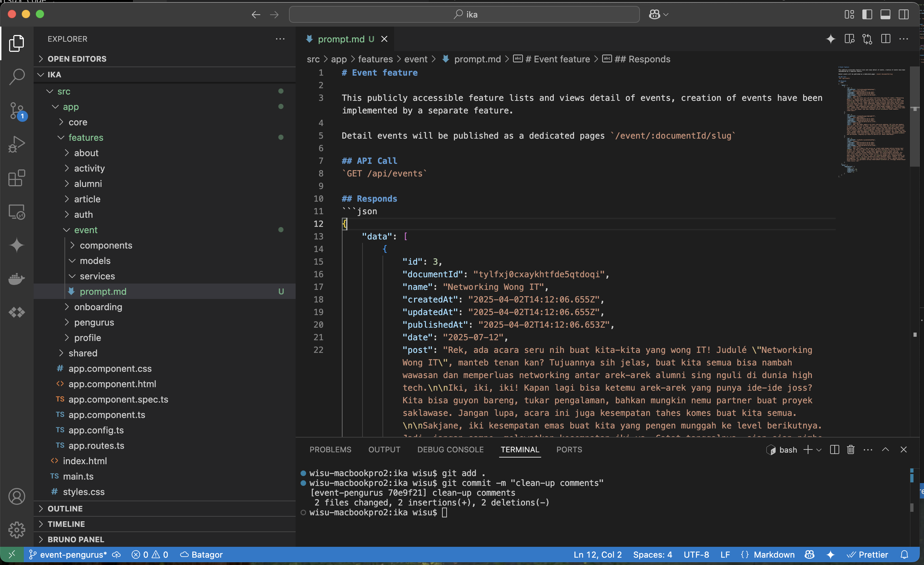This screenshot has height=565, width=924.
Task: Open notifications bell in status bar
Action: click(x=904, y=554)
